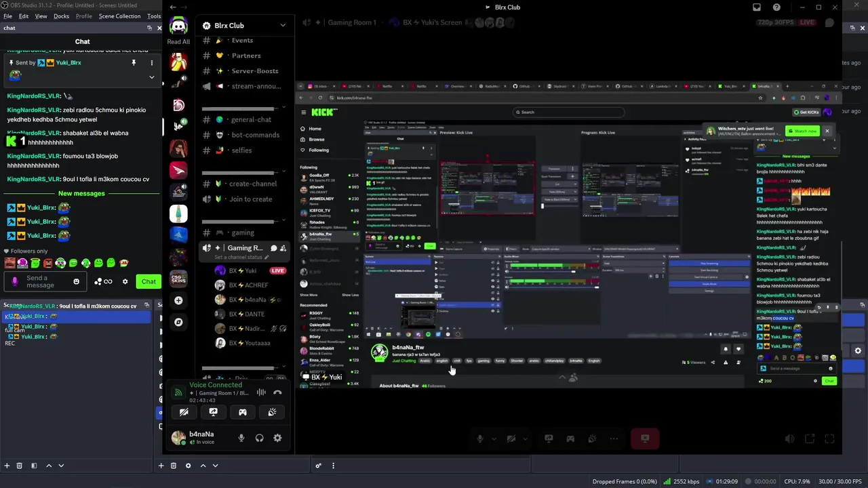The width and height of the screenshot is (868, 488).
Task: Open the File menu in OBS
Action: [x=8, y=16]
